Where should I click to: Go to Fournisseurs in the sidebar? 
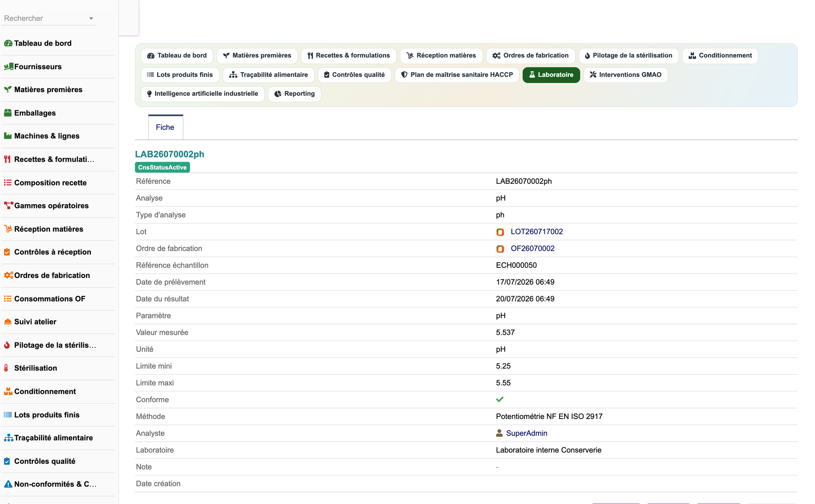pos(38,67)
